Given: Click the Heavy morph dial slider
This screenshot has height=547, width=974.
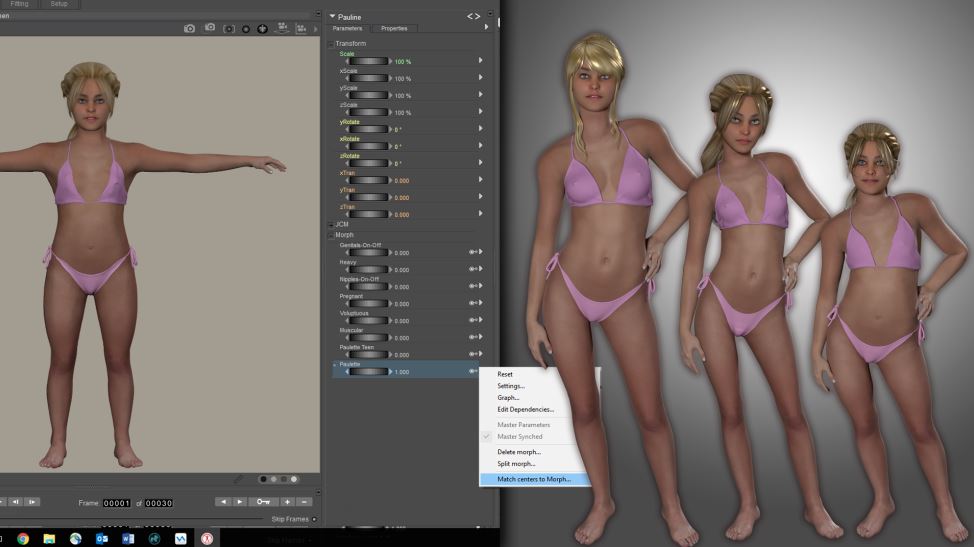Looking at the screenshot, I should [368, 269].
